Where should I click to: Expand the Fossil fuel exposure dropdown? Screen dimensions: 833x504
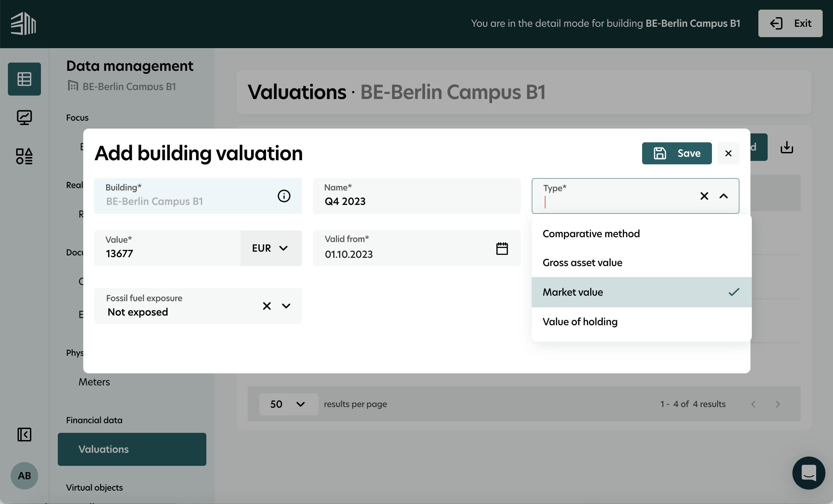click(286, 306)
